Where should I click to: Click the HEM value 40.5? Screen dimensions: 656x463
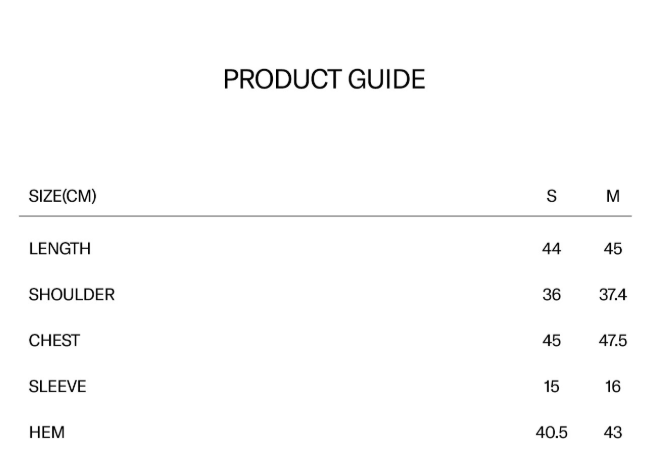tap(551, 433)
